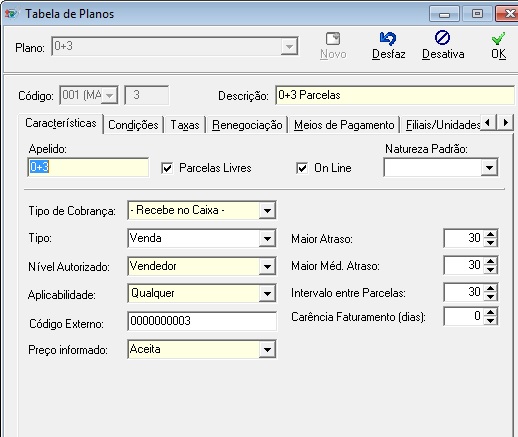Increase the Maior Méd. Atraso value
518x437 pixels.
(x=490, y=261)
